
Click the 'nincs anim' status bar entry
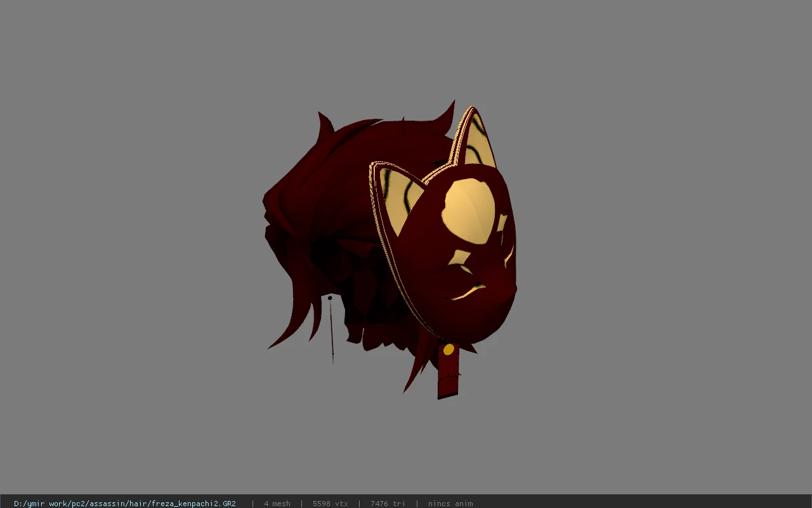pyautogui.click(x=450, y=503)
